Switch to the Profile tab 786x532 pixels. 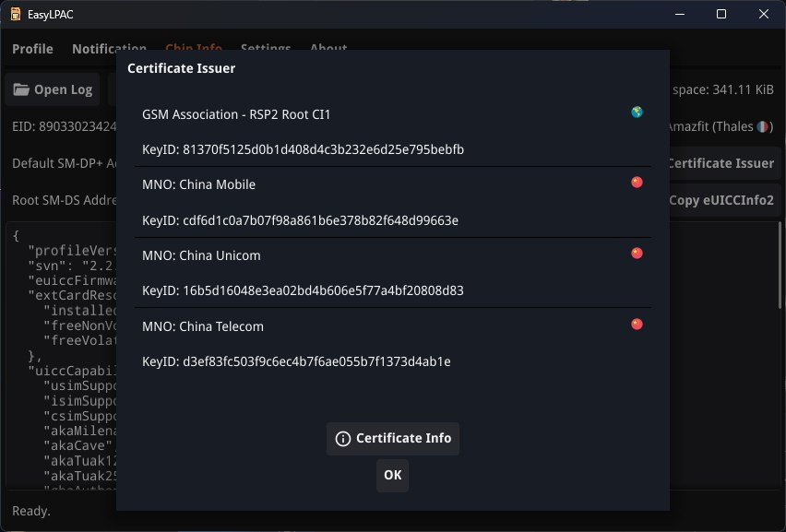coord(32,49)
